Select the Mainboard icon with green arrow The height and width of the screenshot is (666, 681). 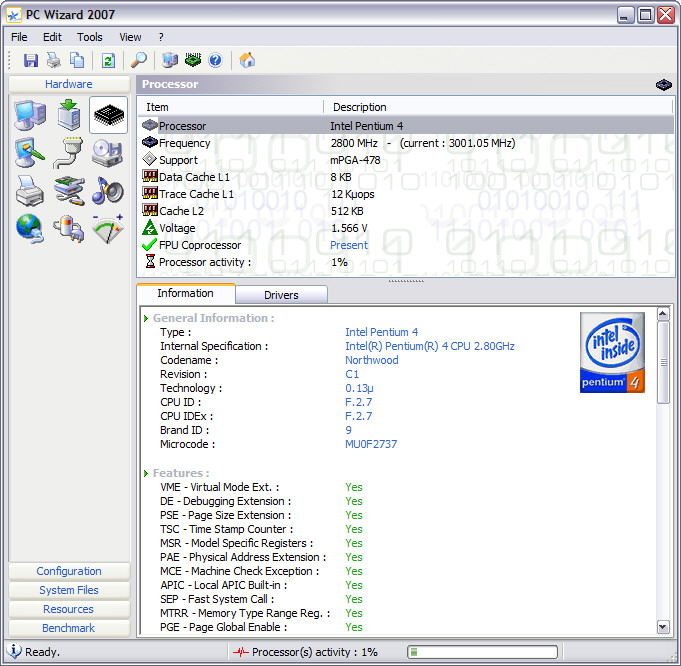(x=69, y=116)
